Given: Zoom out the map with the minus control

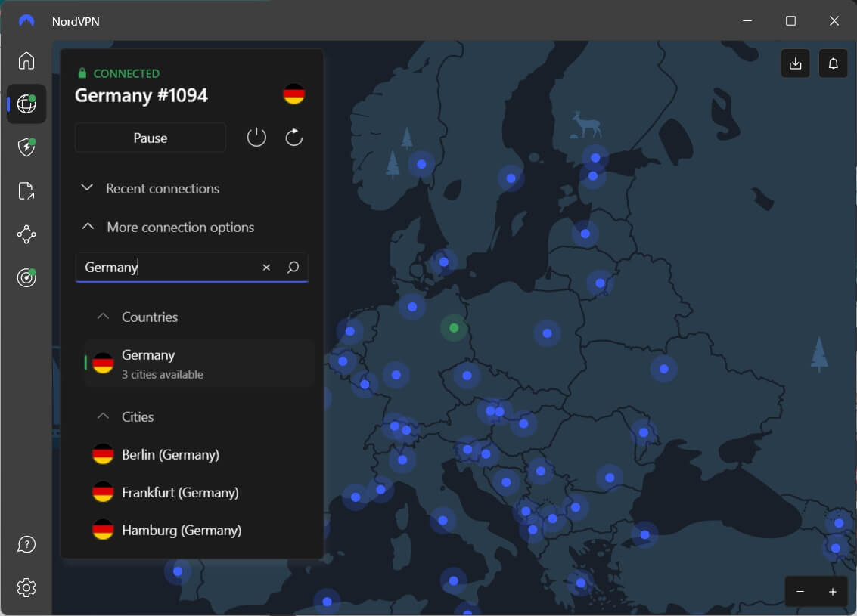Looking at the screenshot, I should [x=800, y=592].
